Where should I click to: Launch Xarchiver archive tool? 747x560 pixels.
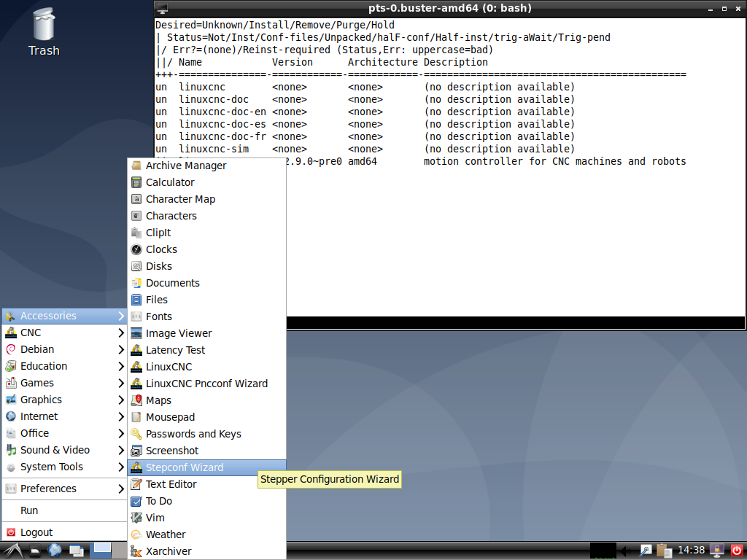(206, 551)
